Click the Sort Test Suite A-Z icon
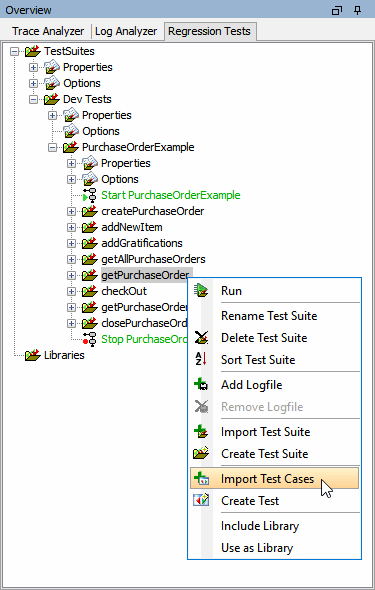The width and height of the screenshot is (375, 590). [201, 359]
